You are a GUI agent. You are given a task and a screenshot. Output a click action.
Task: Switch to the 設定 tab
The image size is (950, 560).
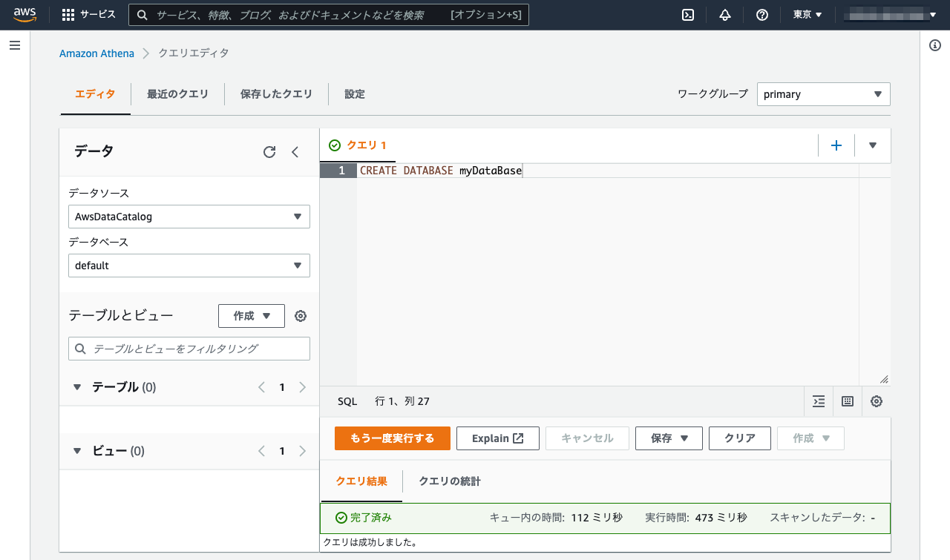coord(355,94)
